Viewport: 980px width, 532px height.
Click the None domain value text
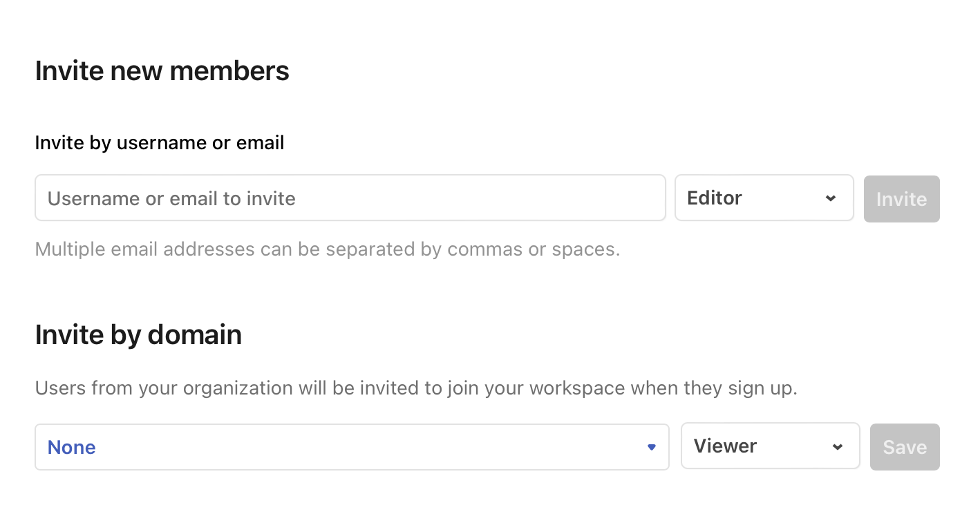tap(71, 447)
